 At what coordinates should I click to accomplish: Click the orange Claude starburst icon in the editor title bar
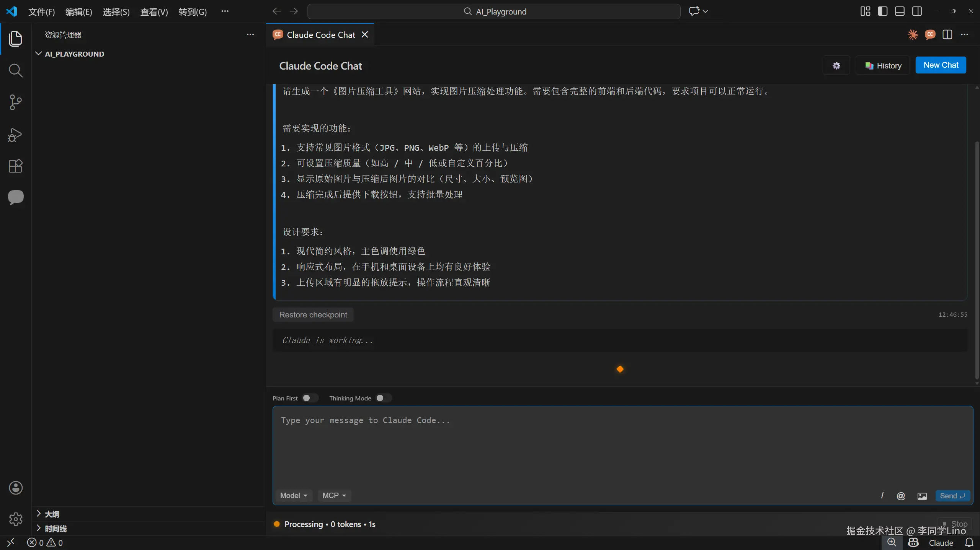(x=913, y=35)
